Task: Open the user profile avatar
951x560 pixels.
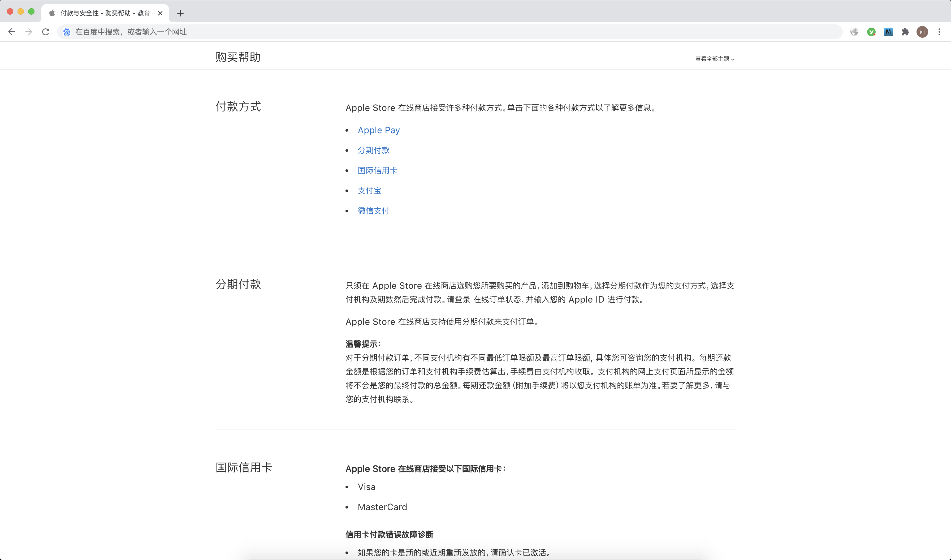Action: click(x=922, y=32)
